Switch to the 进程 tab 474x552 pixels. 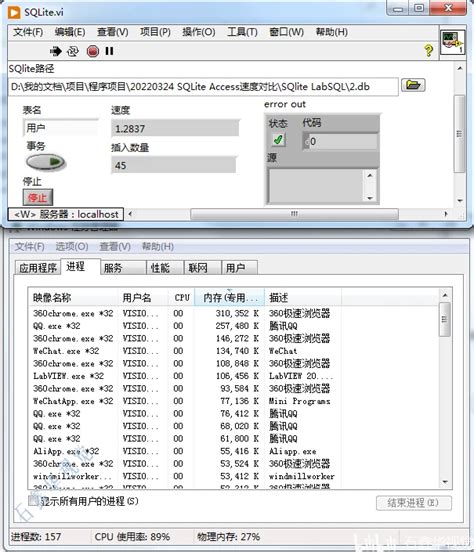point(81,266)
